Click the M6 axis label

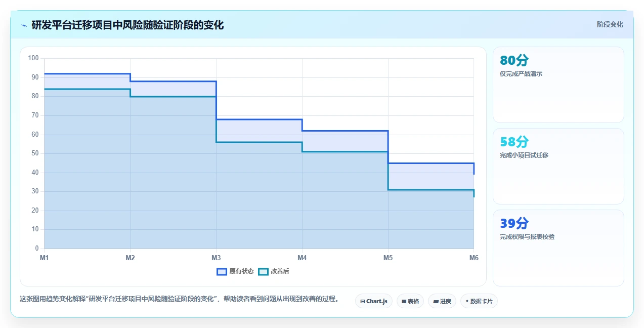(x=474, y=258)
